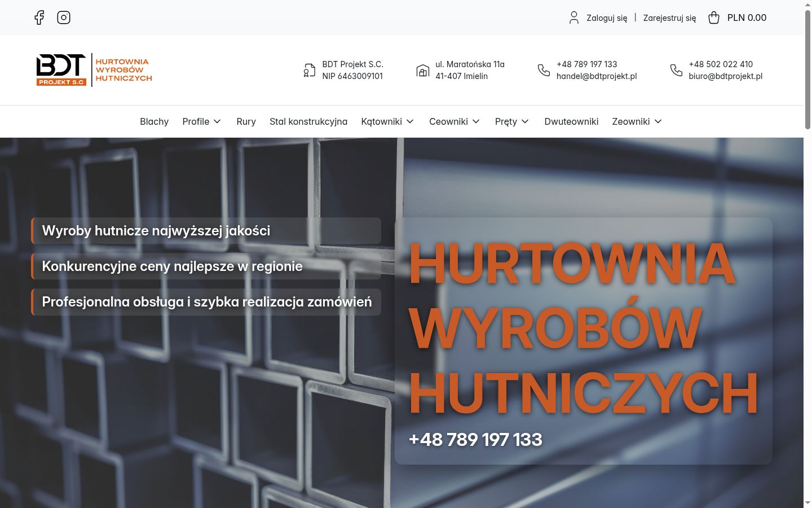Expand the Ceowniki dropdown arrow
This screenshot has height=508, width=812.
(x=476, y=121)
